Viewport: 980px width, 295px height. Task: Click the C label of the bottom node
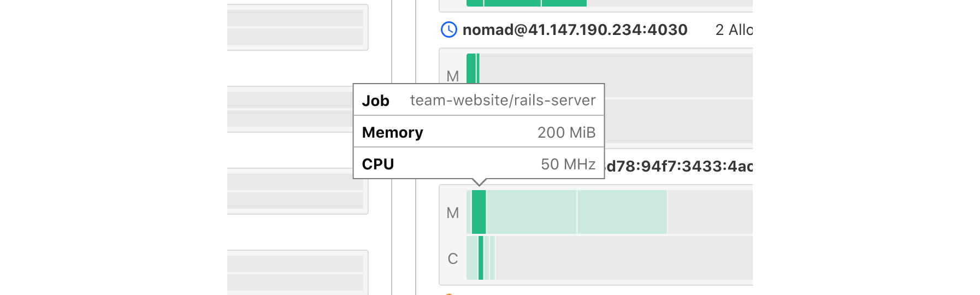(x=452, y=258)
